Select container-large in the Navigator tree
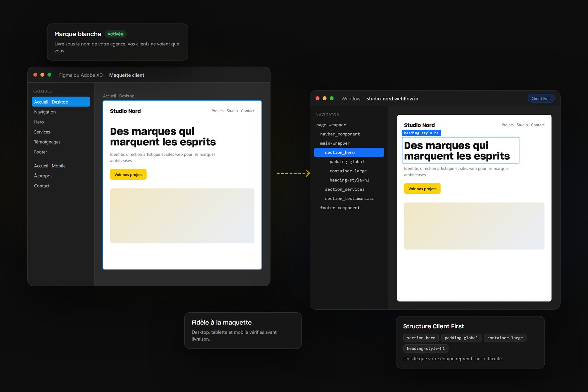The height and width of the screenshot is (392, 588). click(349, 171)
